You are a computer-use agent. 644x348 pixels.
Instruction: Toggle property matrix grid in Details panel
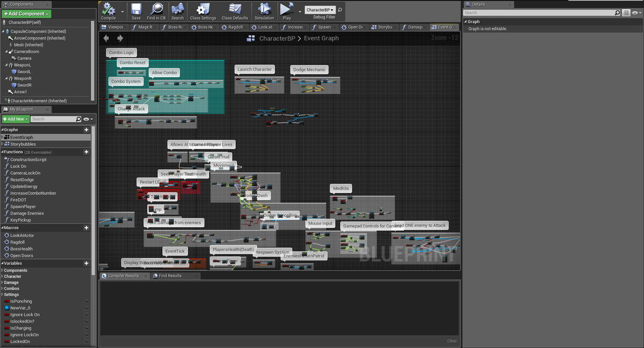pos(626,12)
